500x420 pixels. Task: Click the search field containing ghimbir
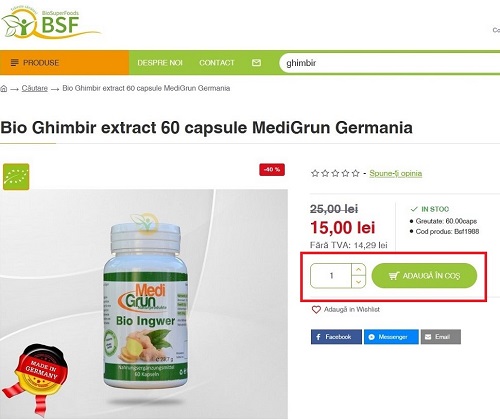389,63
